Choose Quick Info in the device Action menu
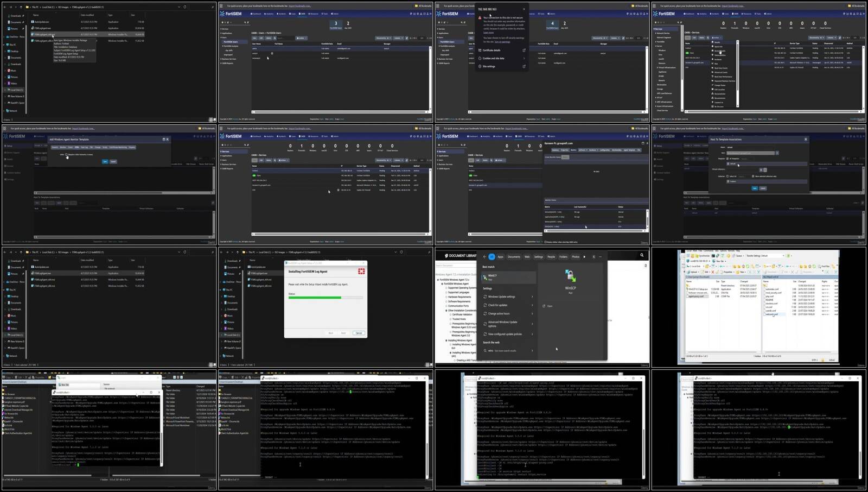Image resolution: width=868 pixels, height=492 pixels. point(719,47)
